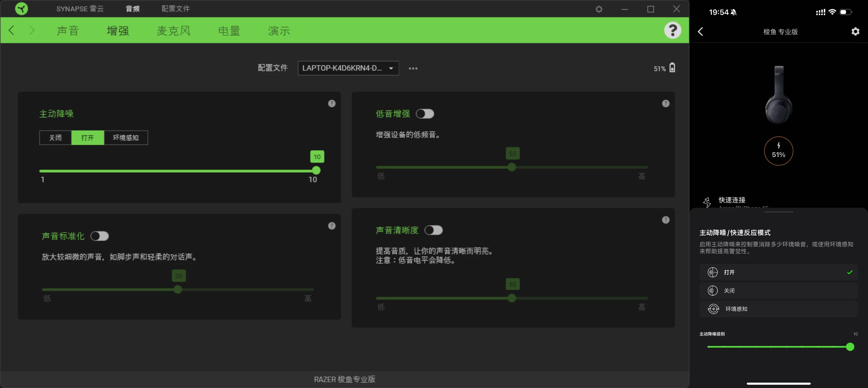The height and width of the screenshot is (388, 868).
Task: Open the three-dot profile options menu
Action: click(x=413, y=68)
